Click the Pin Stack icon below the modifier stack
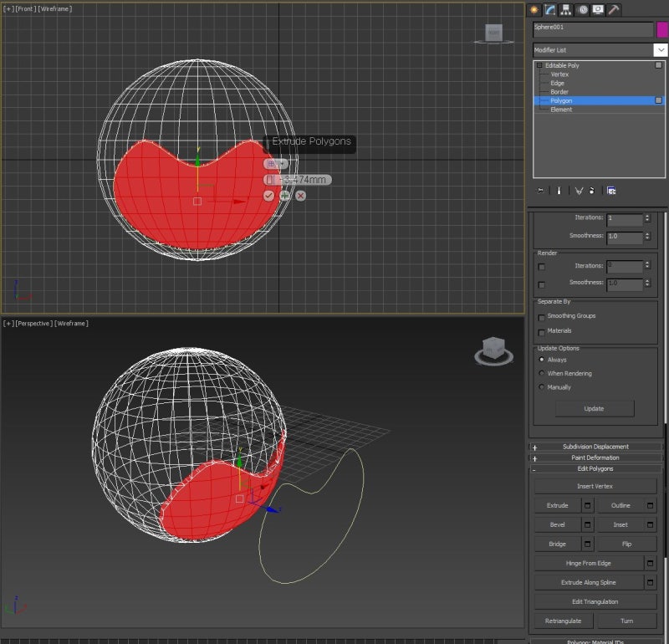The height and width of the screenshot is (644, 669). [x=539, y=191]
